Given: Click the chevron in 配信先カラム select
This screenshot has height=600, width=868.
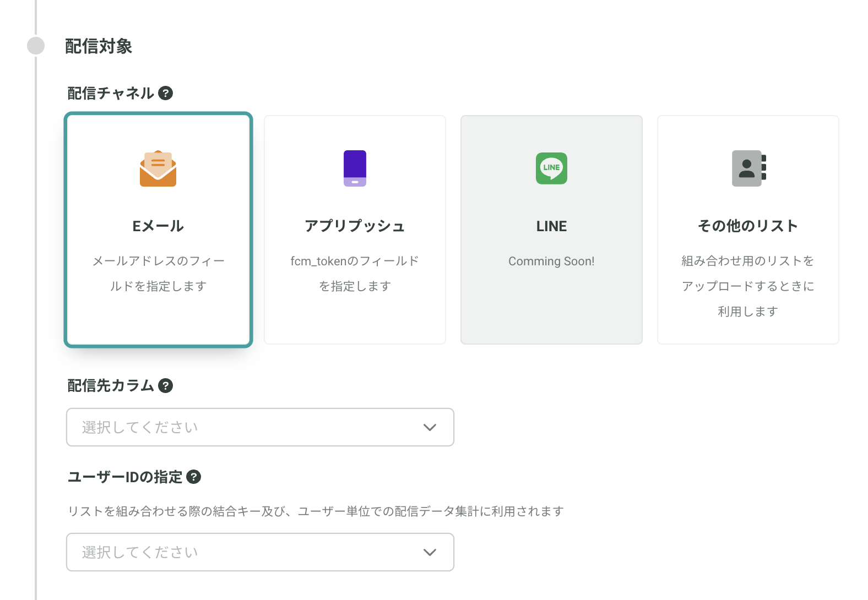Looking at the screenshot, I should pyautogui.click(x=430, y=428).
